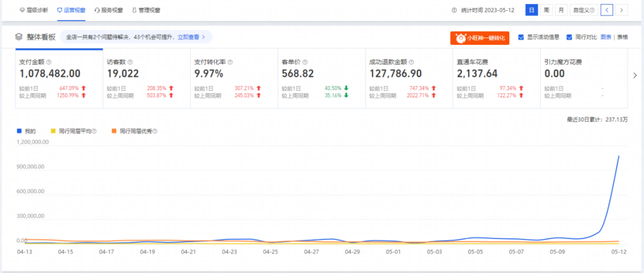The image size is (644, 273).
Task: Click the help icon next to 支付金额
Action: (49, 62)
